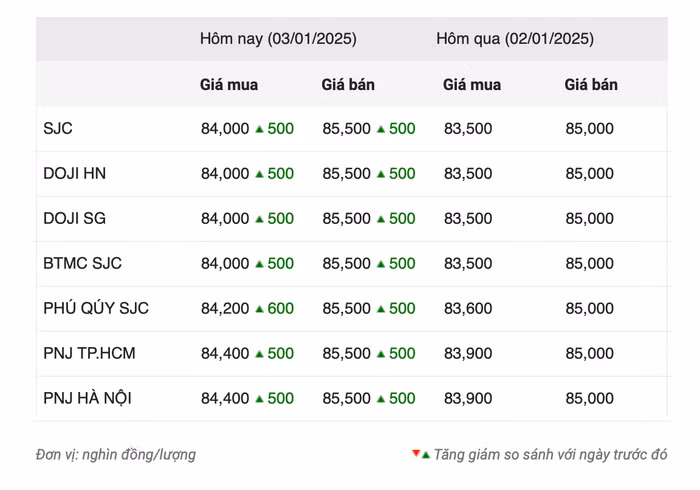700x490 pixels.
Task: Click yesterday's Giá bán sub-header
Action: click(x=591, y=85)
